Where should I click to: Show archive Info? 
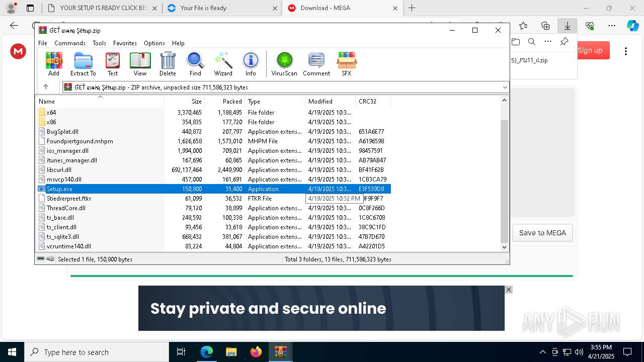tap(251, 64)
